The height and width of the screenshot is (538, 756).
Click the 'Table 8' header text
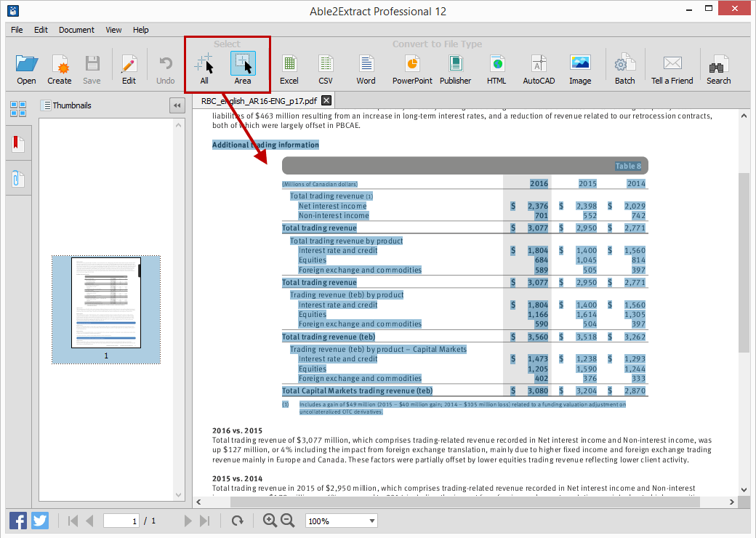(628, 166)
